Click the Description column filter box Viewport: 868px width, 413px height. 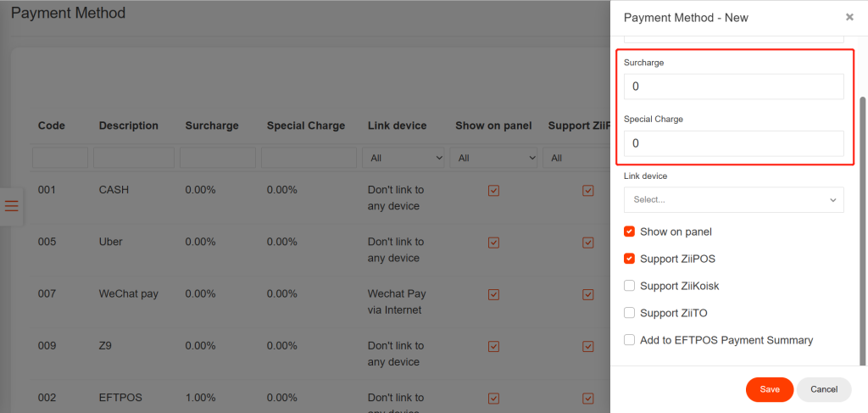[x=134, y=158]
